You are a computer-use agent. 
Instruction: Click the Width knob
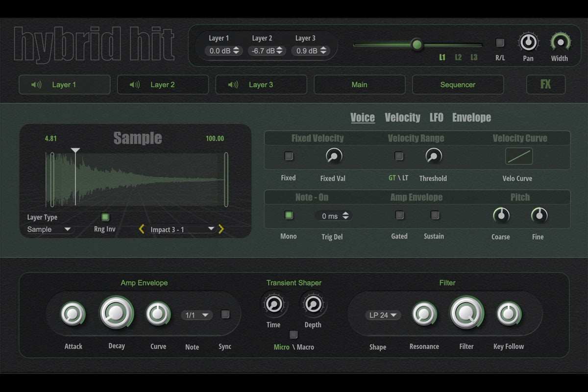(560, 43)
